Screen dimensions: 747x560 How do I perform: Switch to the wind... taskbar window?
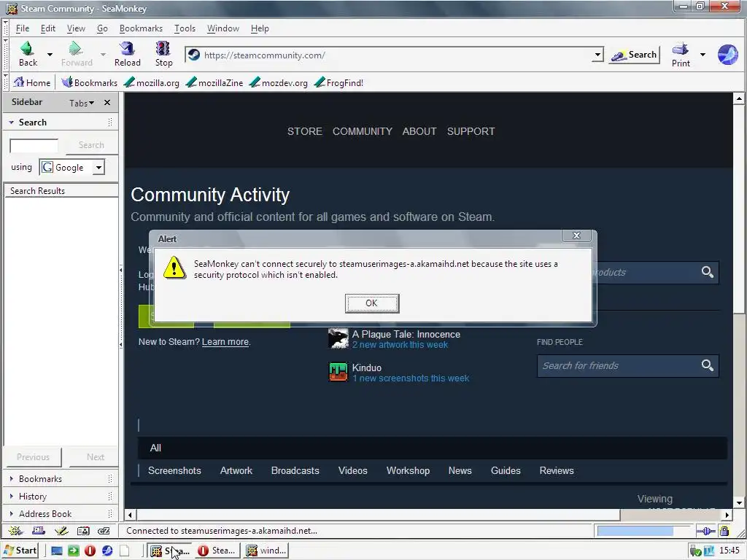[266, 551]
